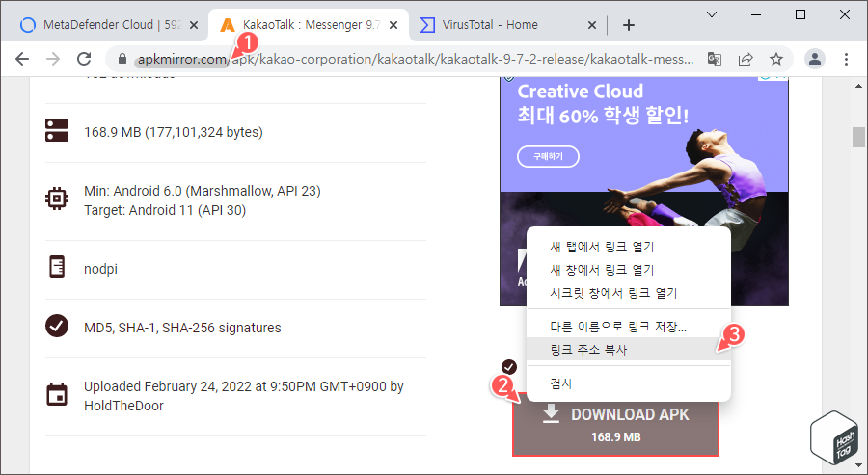Open the Creative Cloud ad banner
Viewport: 868px width, 475px height.
(x=644, y=191)
